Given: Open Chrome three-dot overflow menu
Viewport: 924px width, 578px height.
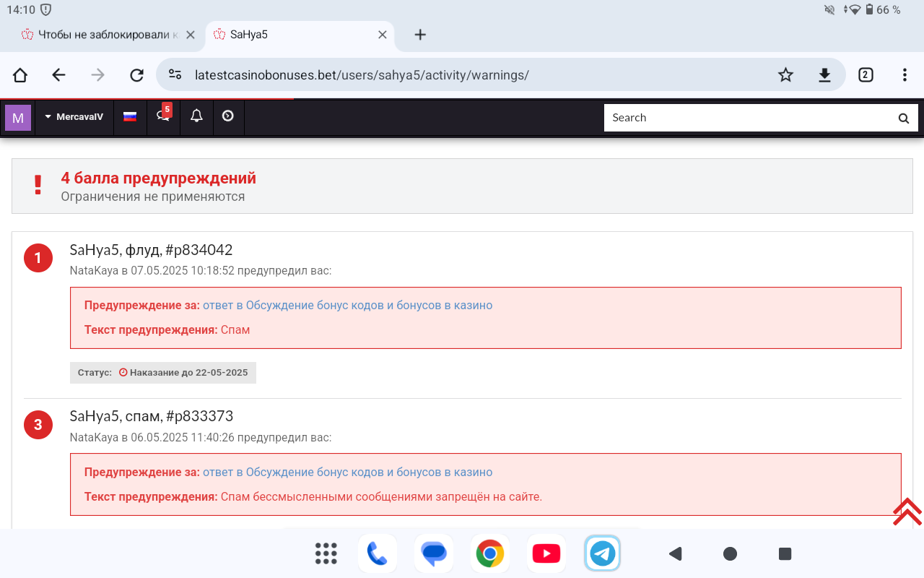Looking at the screenshot, I should point(905,75).
